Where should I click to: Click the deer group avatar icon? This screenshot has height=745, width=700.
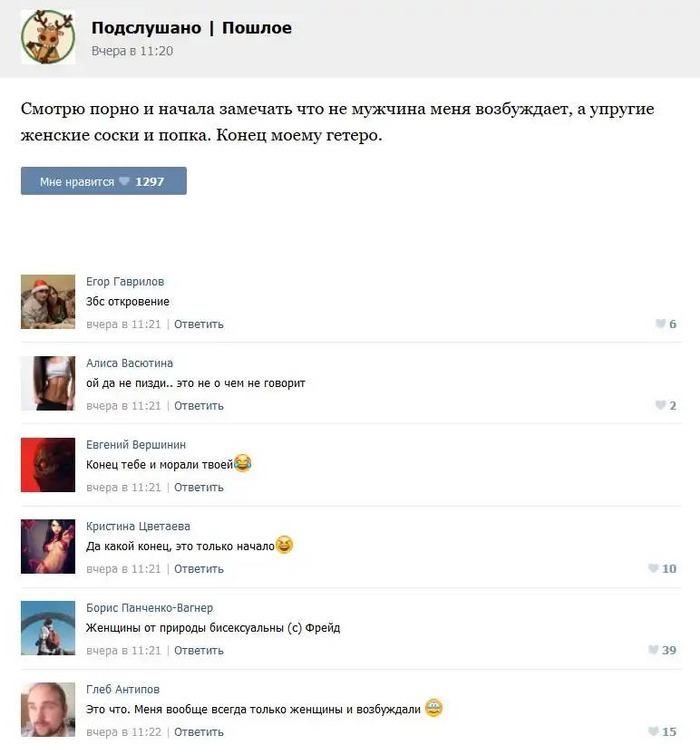point(48,37)
